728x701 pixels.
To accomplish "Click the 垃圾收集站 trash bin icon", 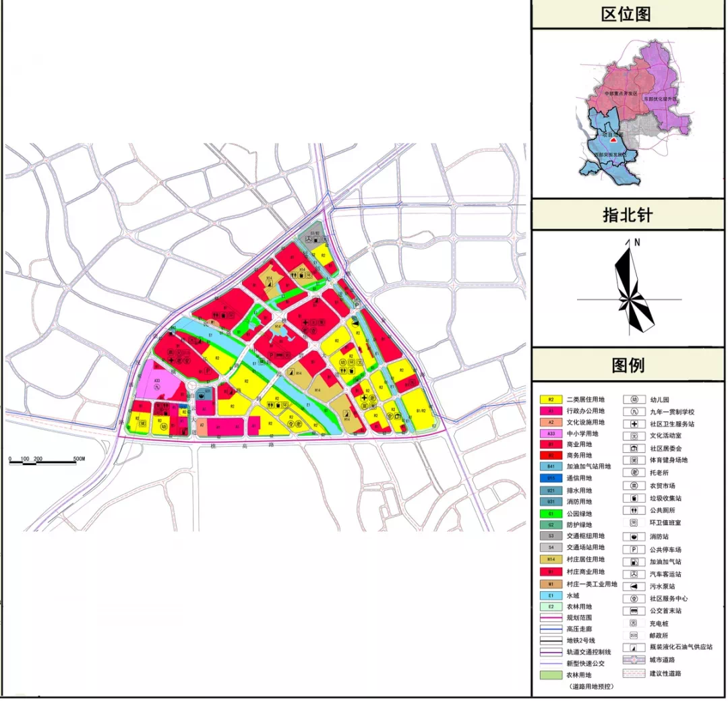I will coord(634,499).
